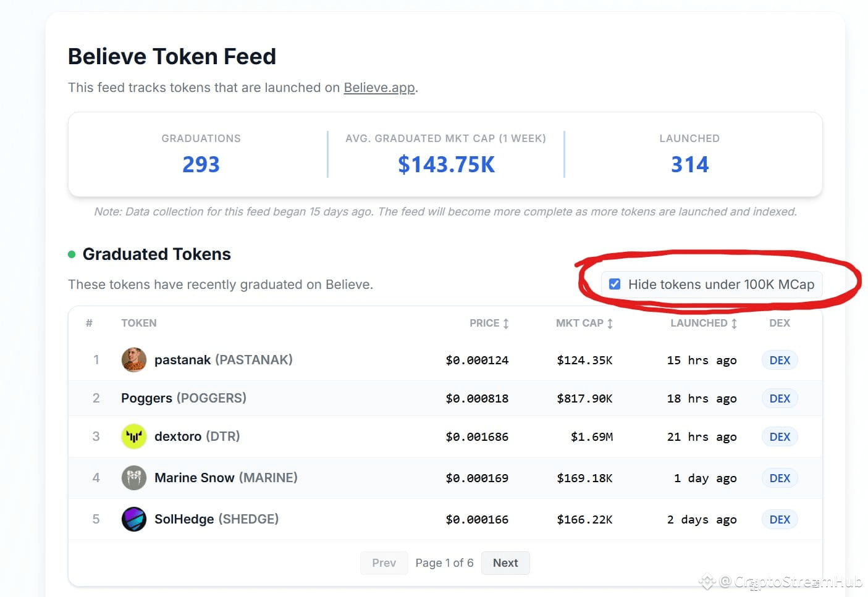Click the Marine Snow token avatar
Screen dimensions: 868x597
[x=133, y=478]
